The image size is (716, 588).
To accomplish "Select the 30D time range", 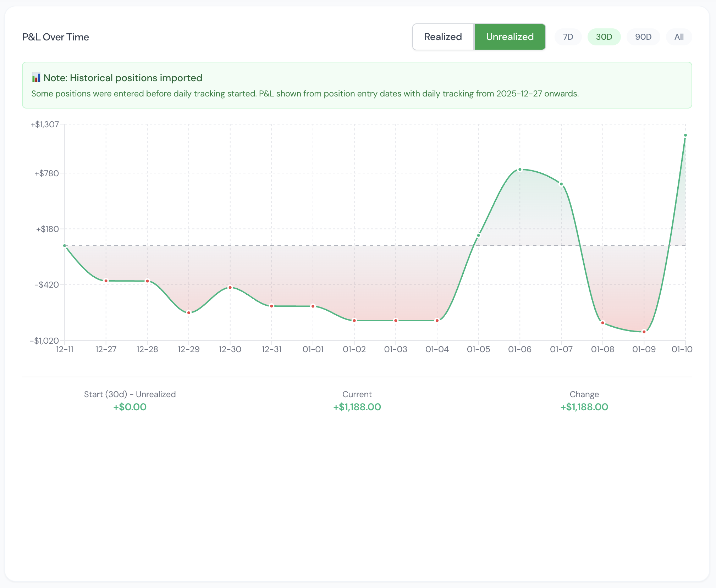I will [x=604, y=37].
